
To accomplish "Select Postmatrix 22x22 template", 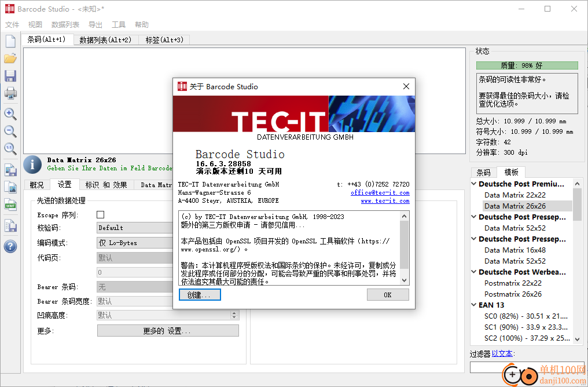I will click(x=513, y=283).
